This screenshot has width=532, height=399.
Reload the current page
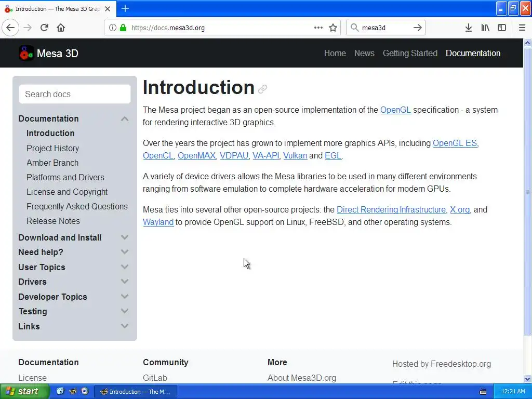click(x=44, y=28)
